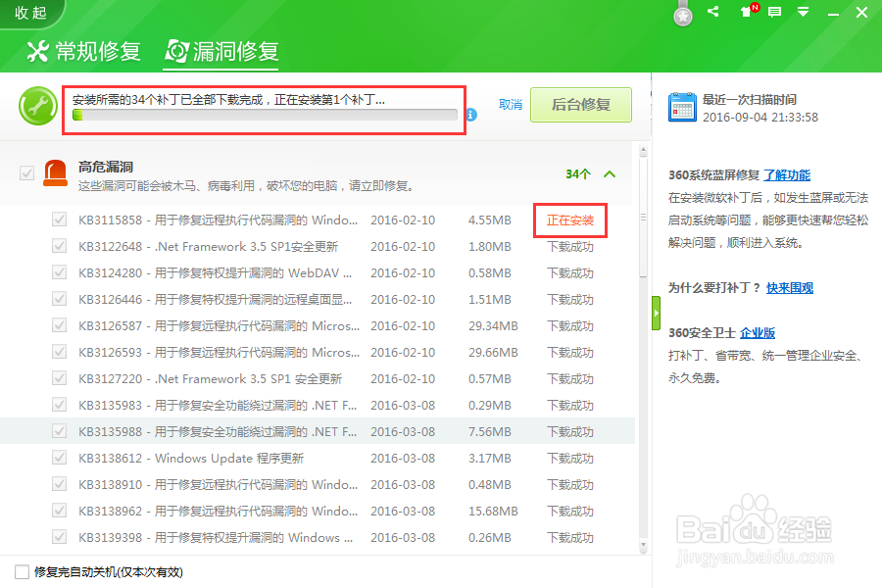Uncheck the KB3115858 patch checkbox
This screenshot has height=588, width=882.
tap(60, 220)
